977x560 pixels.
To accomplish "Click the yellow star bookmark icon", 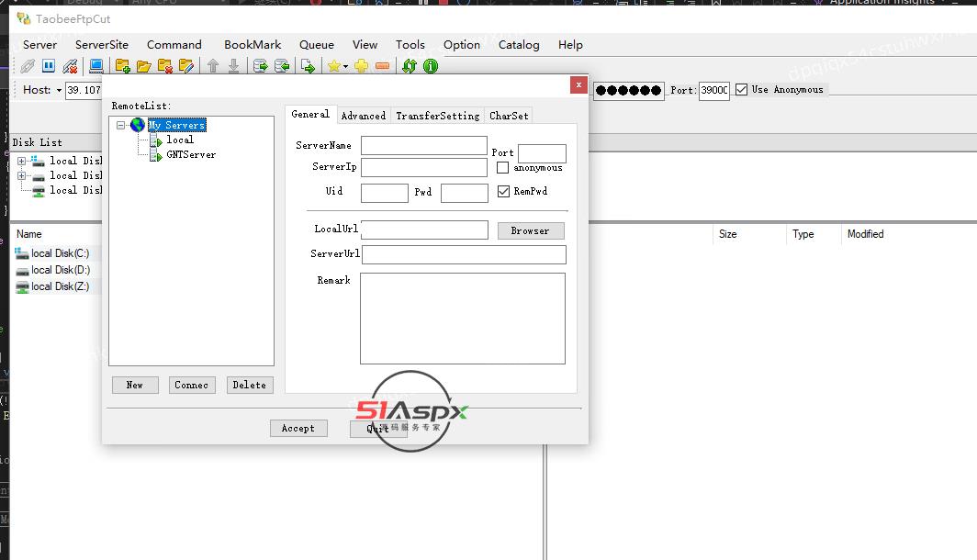I will coord(334,66).
